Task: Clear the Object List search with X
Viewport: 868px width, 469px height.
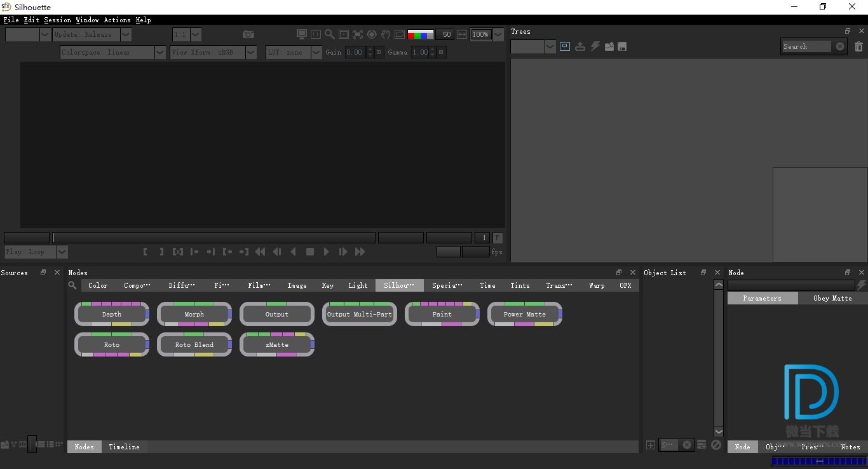Action: [x=687, y=445]
